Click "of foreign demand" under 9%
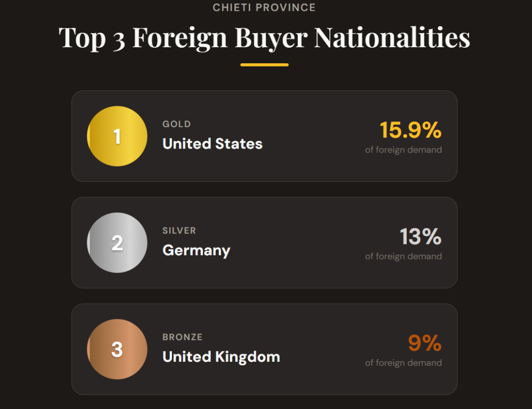 (x=403, y=363)
